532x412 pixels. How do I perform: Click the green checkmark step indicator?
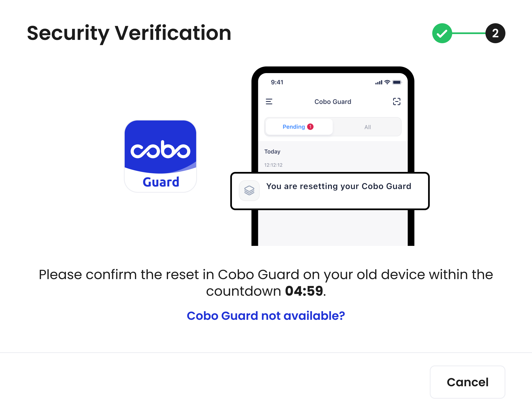point(442,33)
